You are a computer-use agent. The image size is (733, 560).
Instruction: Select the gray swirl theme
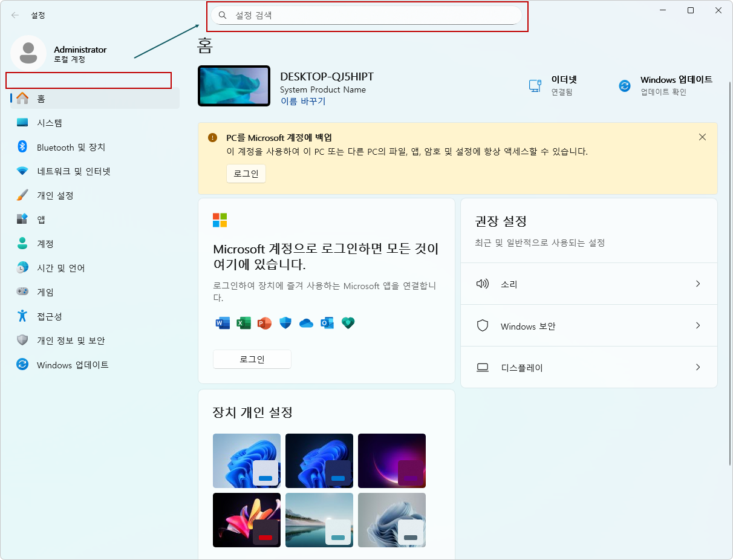(x=392, y=520)
